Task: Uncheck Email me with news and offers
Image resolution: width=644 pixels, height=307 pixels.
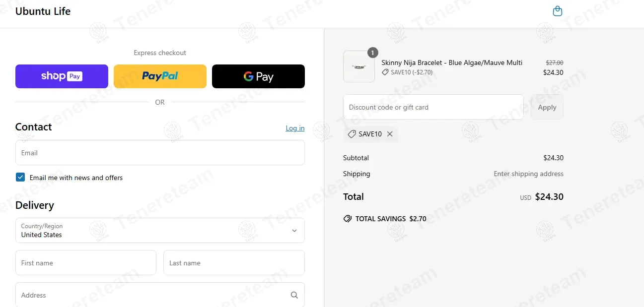Action: click(20, 178)
